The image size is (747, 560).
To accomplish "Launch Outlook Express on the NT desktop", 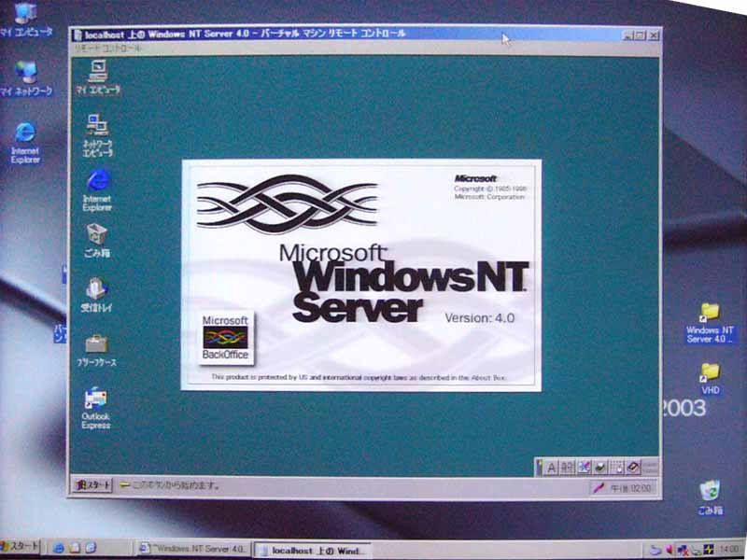I will (x=96, y=409).
